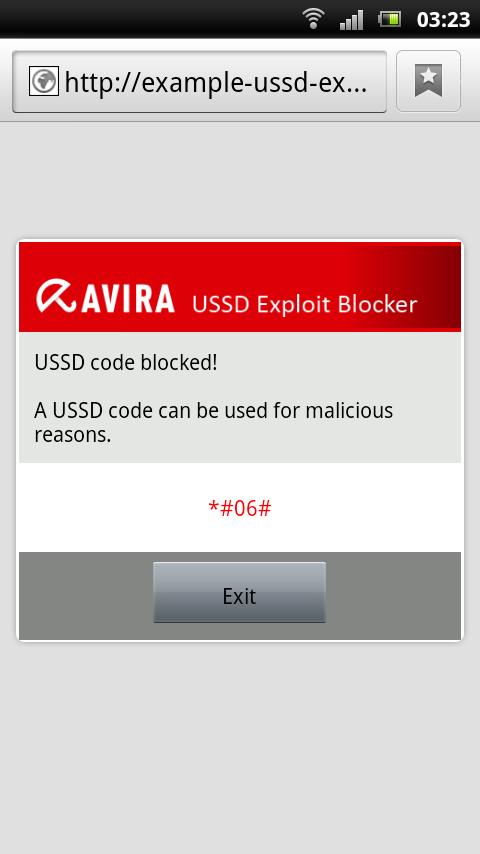The image size is (480, 854).
Task: Tap the bookmark star icon
Action: click(x=428, y=81)
